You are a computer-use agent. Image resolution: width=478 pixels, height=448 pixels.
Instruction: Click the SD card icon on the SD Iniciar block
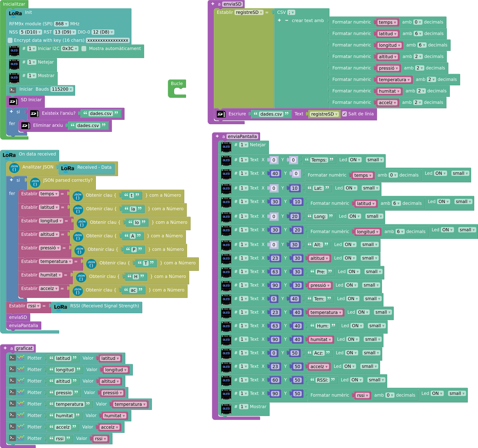tap(13, 102)
